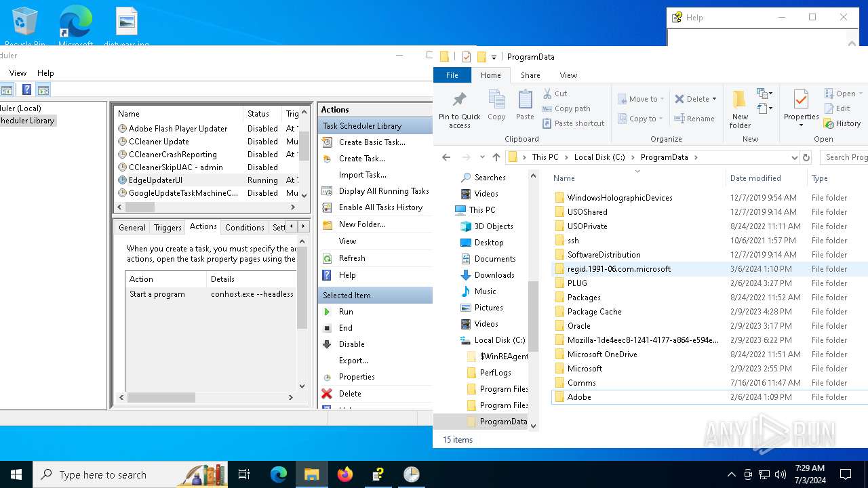Delete the selected task
This screenshot has height=488, width=868.
point(350,394)
